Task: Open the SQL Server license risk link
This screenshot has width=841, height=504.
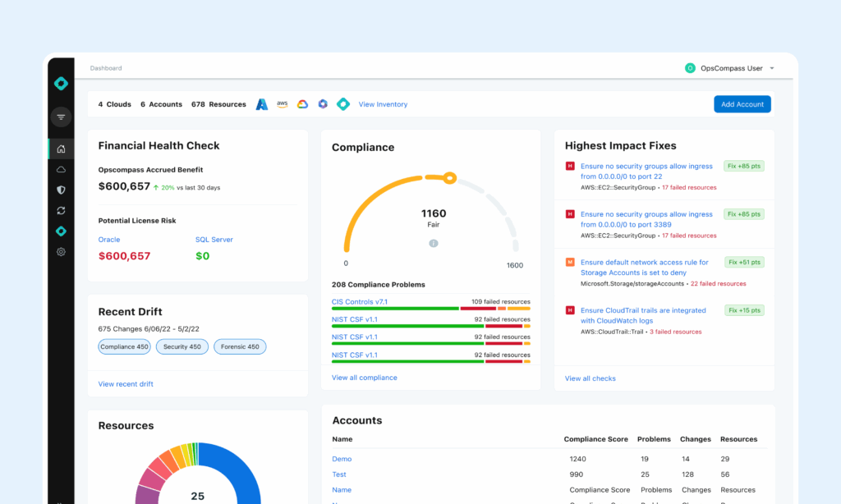Action: click(x=214, y=240)
